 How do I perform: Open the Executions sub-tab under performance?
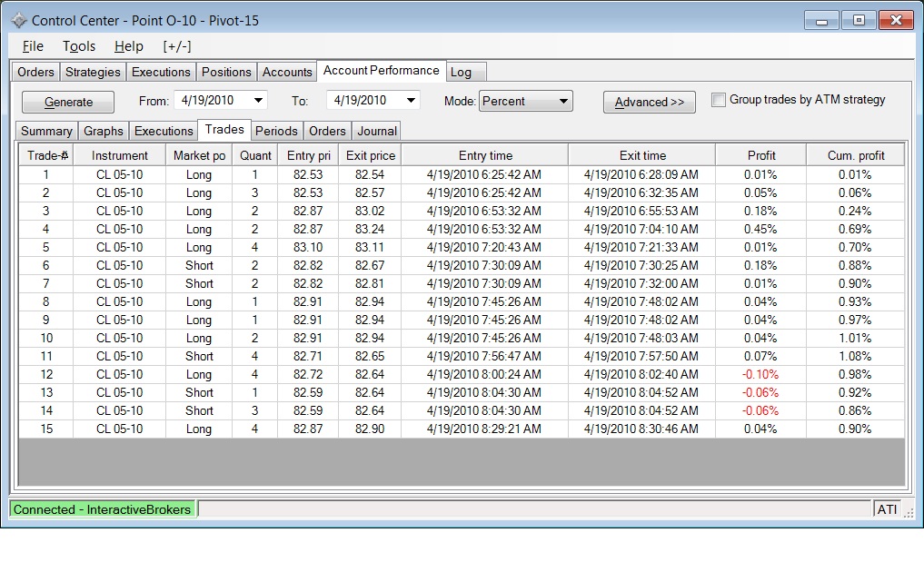click(x=164, y=131)
